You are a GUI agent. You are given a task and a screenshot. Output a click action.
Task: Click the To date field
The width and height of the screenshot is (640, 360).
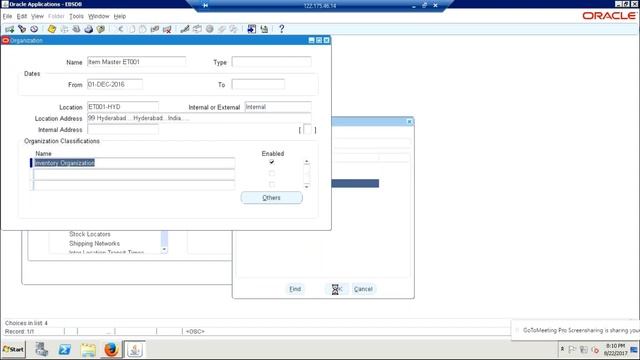pyautogui.click(x=258, y=84)
